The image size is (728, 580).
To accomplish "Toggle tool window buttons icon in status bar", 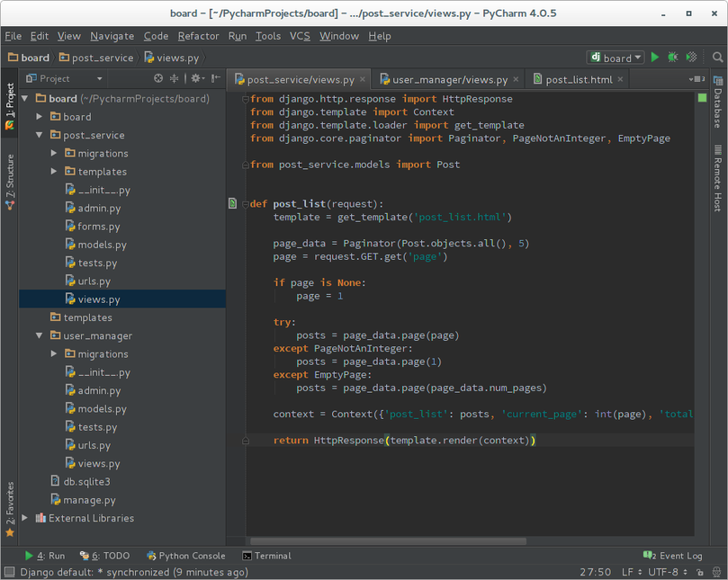I will point(9,572).
